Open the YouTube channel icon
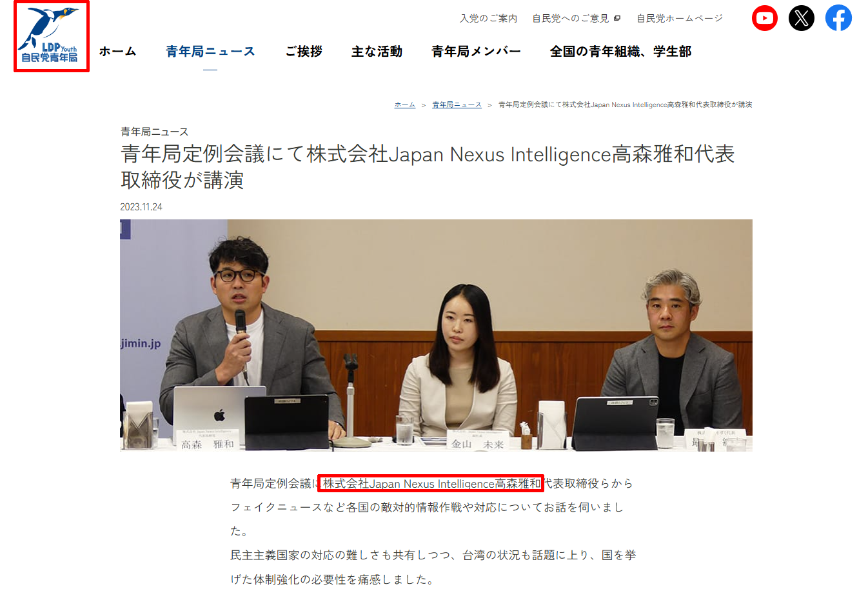The width and height of the screenshot is (868, 600). click(x=764, y=18)
